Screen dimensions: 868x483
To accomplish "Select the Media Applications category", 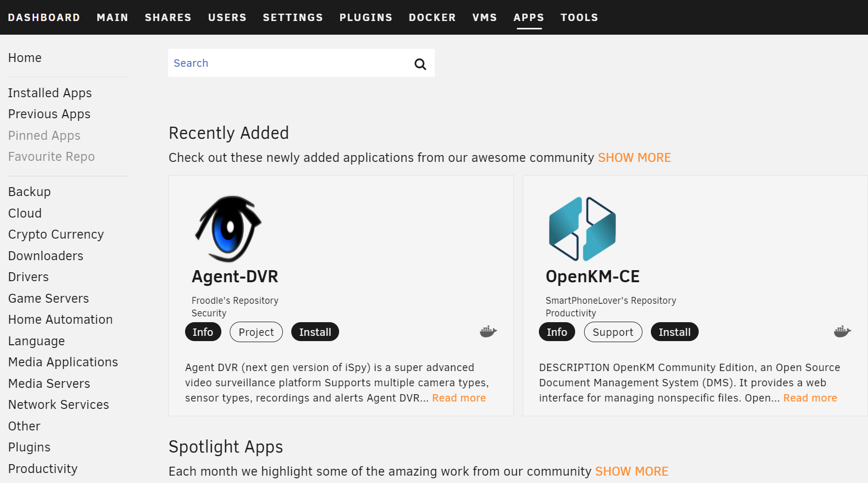I will click(63, 362).
